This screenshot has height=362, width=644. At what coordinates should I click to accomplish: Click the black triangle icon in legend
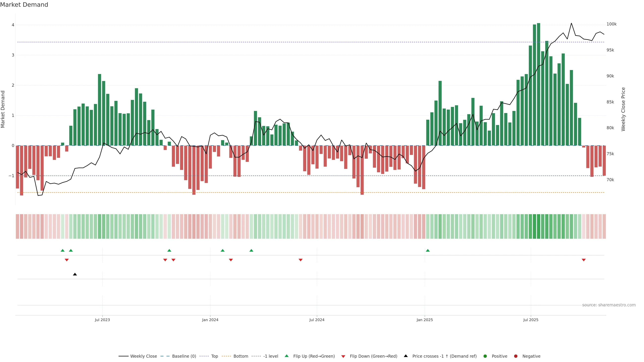coord(406,356)
